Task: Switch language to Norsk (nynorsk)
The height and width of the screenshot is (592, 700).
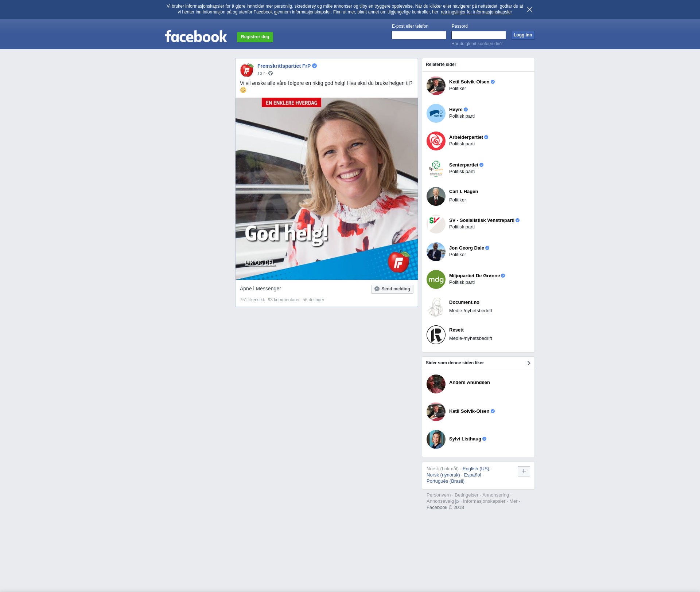Action: coord(443,475)
